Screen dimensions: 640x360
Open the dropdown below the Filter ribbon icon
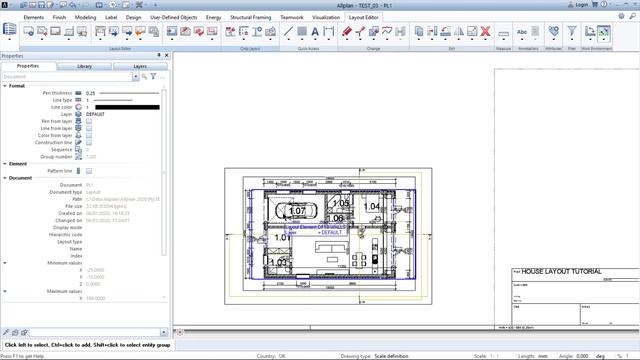(x=572, y=40)
